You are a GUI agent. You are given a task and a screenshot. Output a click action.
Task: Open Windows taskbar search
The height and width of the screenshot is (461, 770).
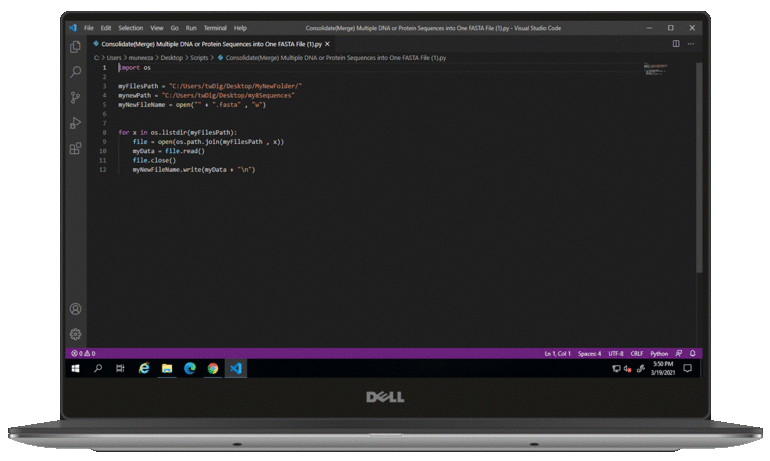(98, 368)
